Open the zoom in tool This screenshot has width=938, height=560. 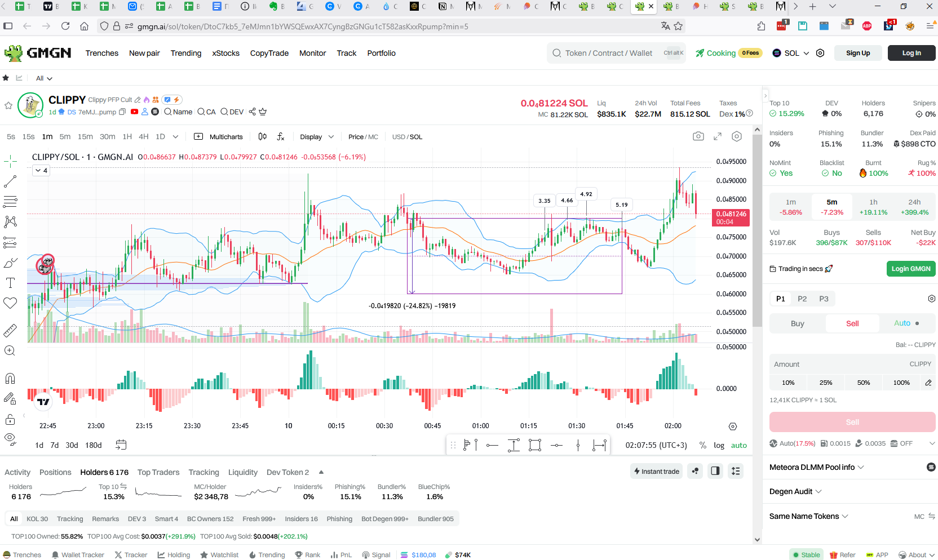pyautogui.click(x=10, y=350)
